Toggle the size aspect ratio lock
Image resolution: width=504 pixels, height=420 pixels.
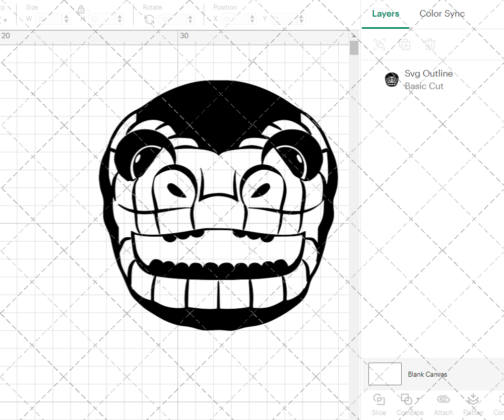[81, 9]
